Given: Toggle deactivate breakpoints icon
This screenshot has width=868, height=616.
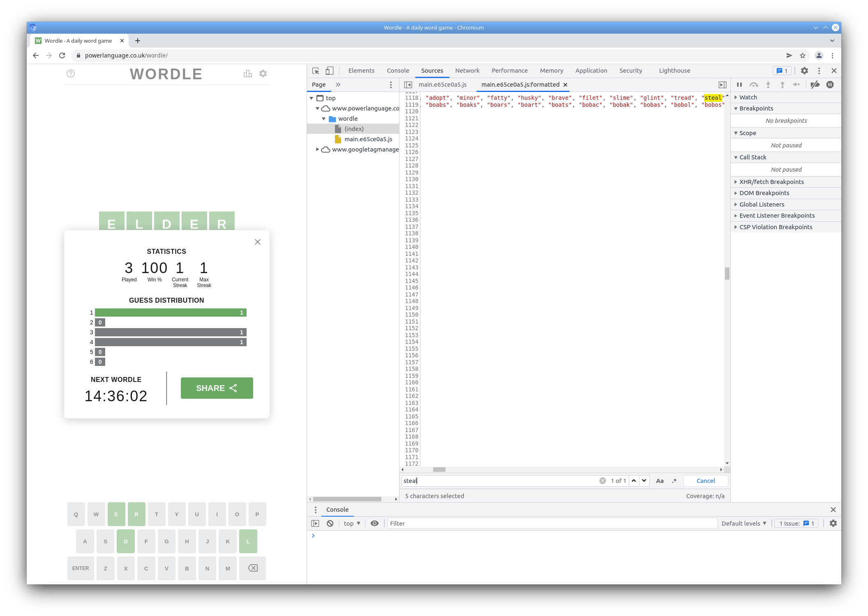Looking at the screenshot, I should [815, 85].
